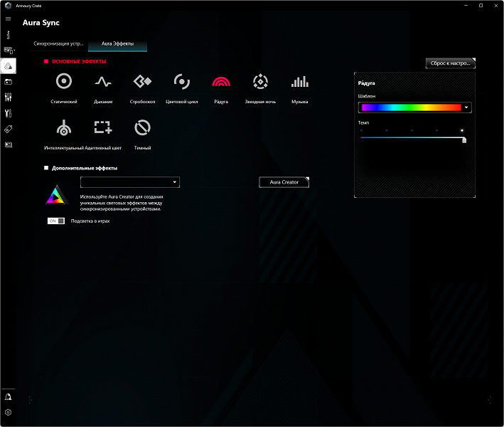Choose the Strobing (Стробоскоп) effect
This screenshot has width=504, height=427.
(x=142, y=81)
